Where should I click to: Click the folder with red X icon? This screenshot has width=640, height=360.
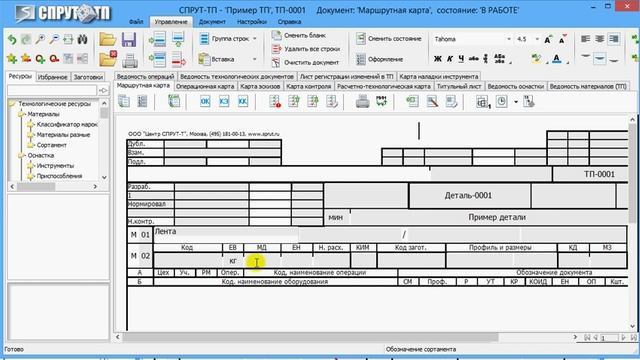[108, 59]
